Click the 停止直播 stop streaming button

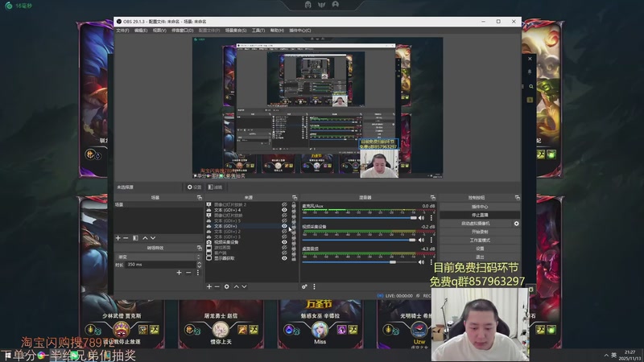tap(480, 215)
